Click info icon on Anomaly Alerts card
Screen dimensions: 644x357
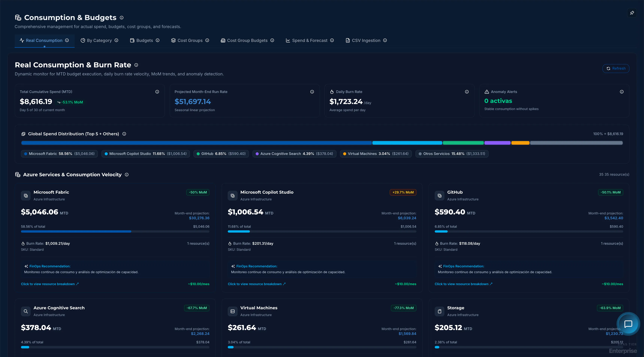[622, 92]
